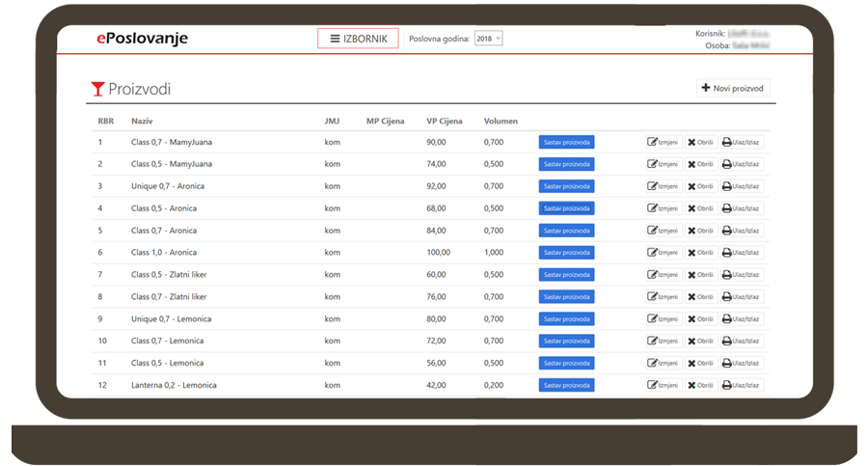Click the hamburger icon in IZBORNIK
Screen dimensions: 868x466
tap(335, 39)
